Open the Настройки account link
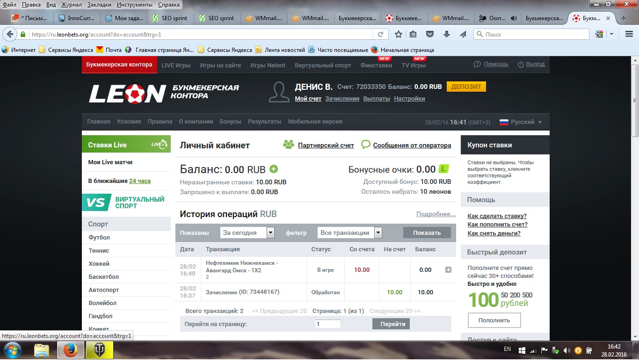Image resolution: width=639 pixels, height=364 pixels. [x=409, y=99]
